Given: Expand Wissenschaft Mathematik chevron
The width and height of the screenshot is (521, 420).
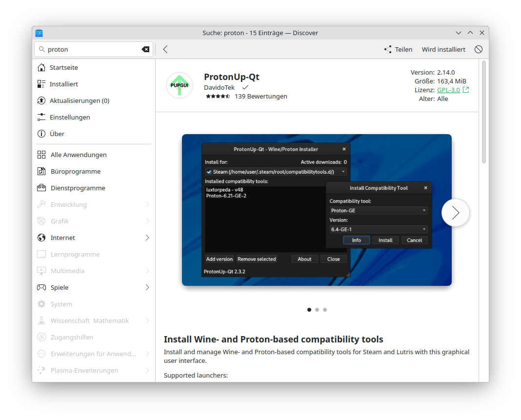Looking at the screenshot, I should [147, 321].
